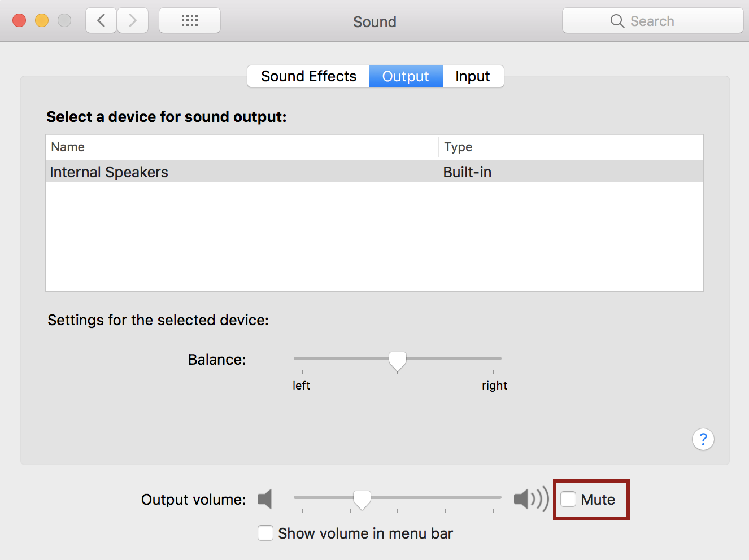Click the Search field
The width and height of the screenshot is (749, 560).
pos(653,21)
